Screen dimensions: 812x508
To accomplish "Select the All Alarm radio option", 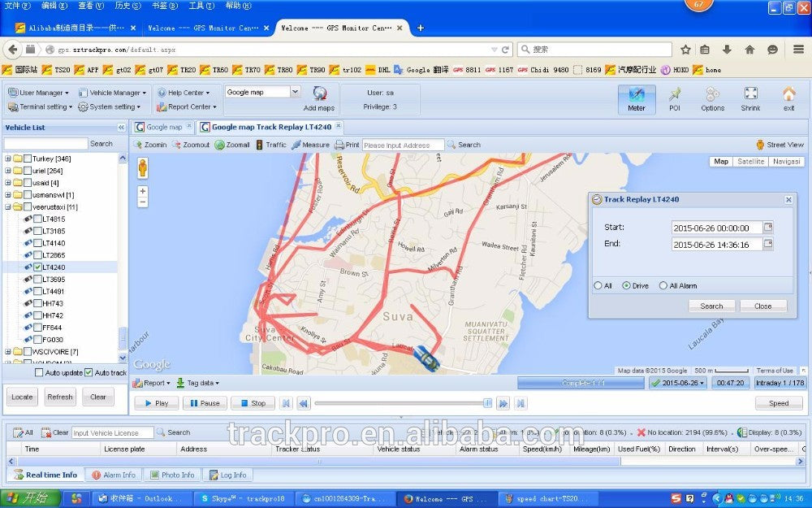I will pos(663,285).
